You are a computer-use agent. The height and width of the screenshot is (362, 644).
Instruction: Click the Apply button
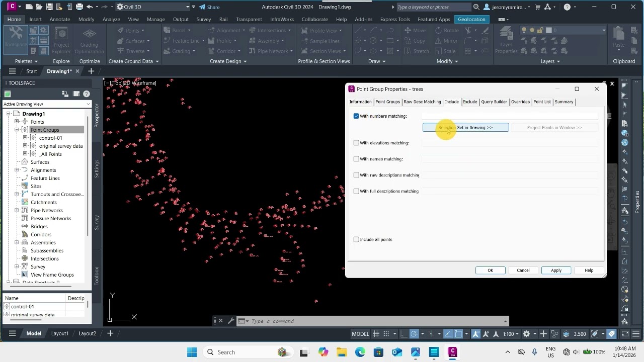[556, 270]
